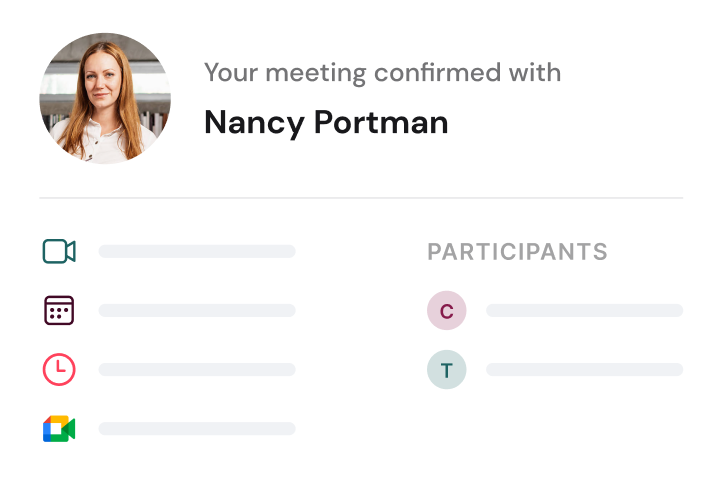Viewport: 722px width, 482px height.
Task: Click the red clock time icon
Action: click(x=59, y=369)
